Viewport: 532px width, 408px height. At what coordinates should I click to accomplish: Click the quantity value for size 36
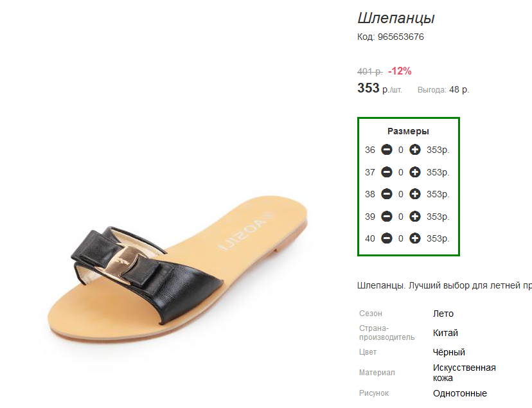point(401,150)
